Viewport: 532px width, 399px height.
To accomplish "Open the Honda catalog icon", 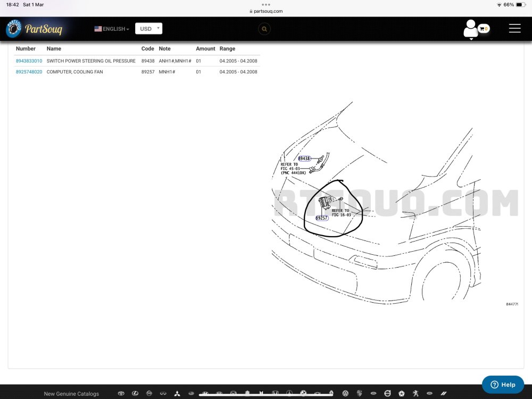I will coord(275,393).
